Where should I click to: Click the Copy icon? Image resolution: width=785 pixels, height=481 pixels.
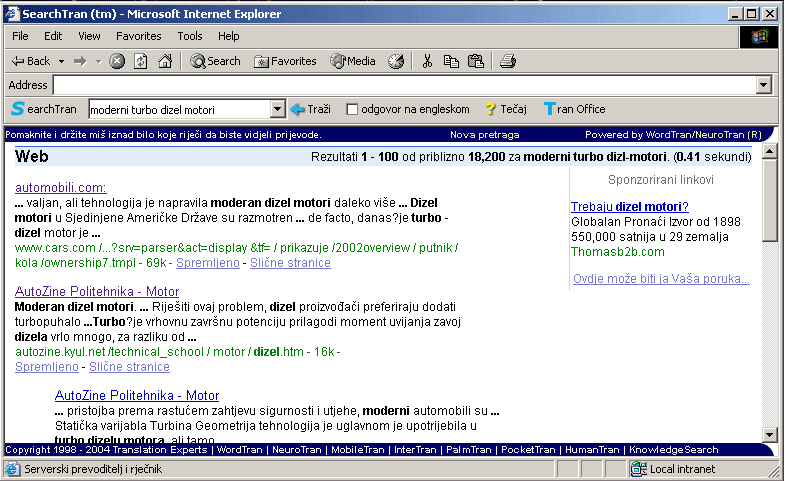pyautogui.click(x=451, y=61)
